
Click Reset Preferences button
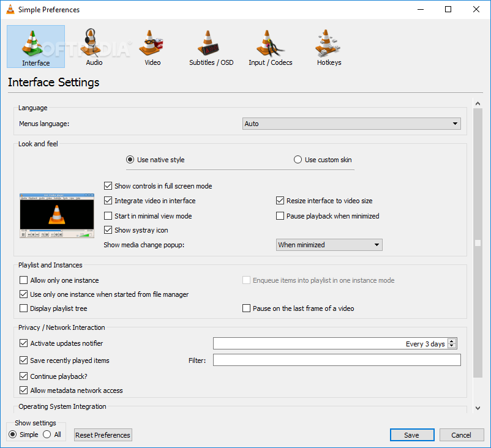point(103,435)
